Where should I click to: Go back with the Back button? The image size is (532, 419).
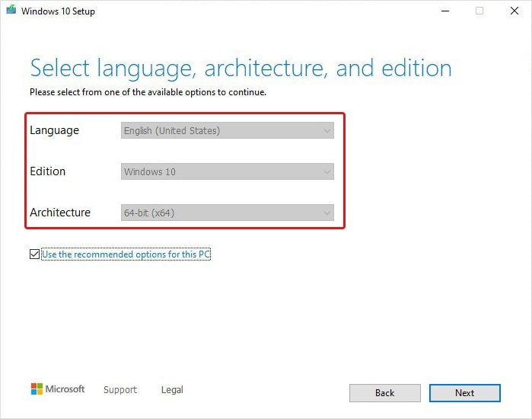384,393
